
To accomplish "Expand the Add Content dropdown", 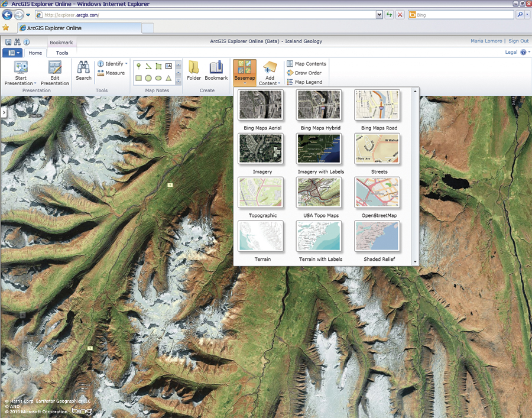I will point(278,84).
